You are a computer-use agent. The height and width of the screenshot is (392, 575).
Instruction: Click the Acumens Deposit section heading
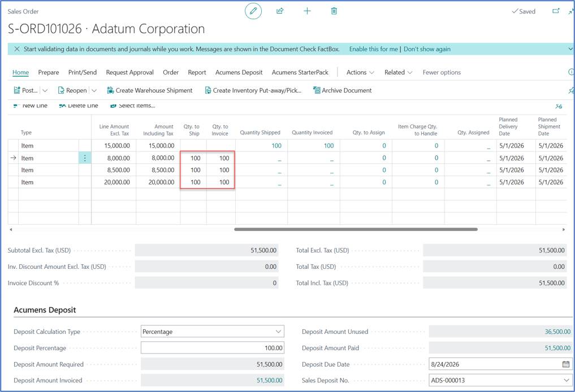pyautogui.click(x=45, y=310)
